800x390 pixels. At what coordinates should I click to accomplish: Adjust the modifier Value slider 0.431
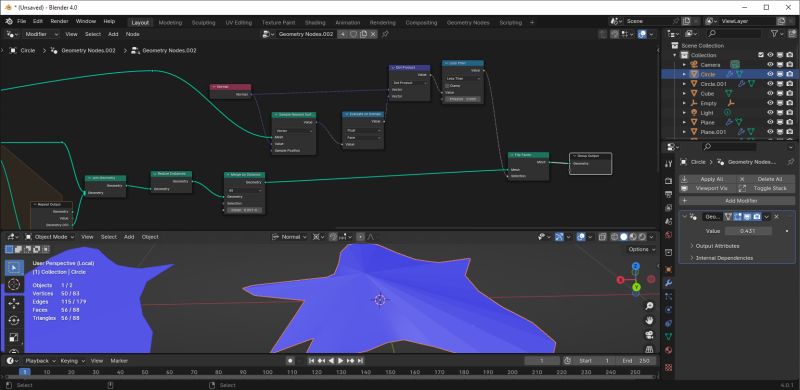[x=747, y=231]
